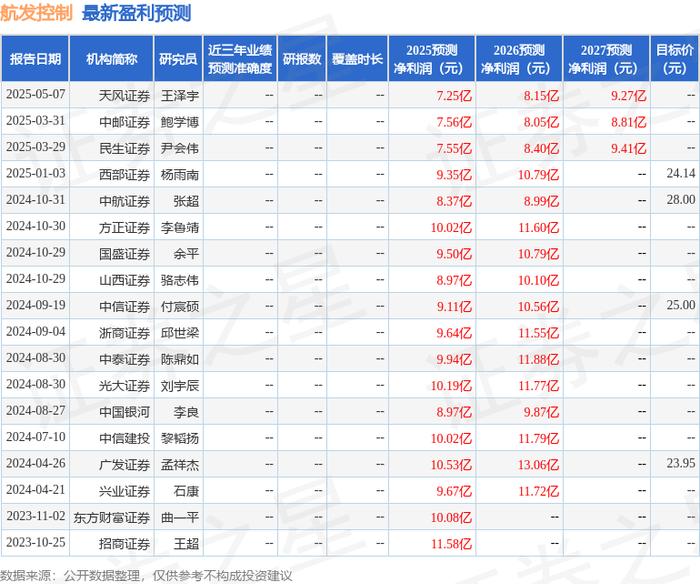Select date cell 2024-09-04
700x584 pixels.
point(36,331)
